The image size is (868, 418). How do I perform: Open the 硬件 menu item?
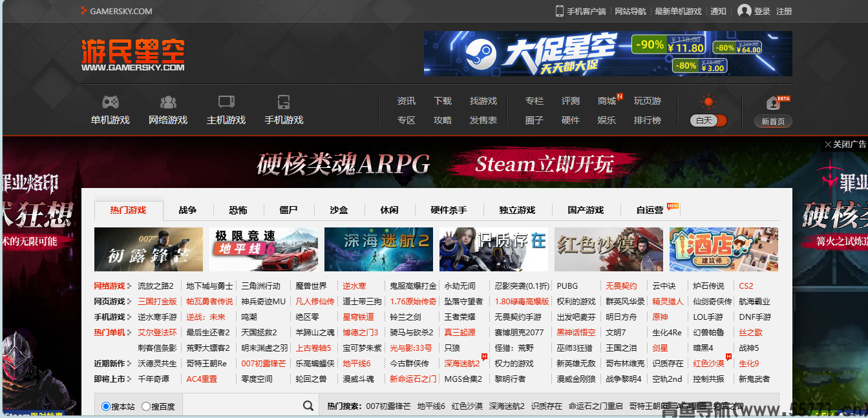click(571, 120)
